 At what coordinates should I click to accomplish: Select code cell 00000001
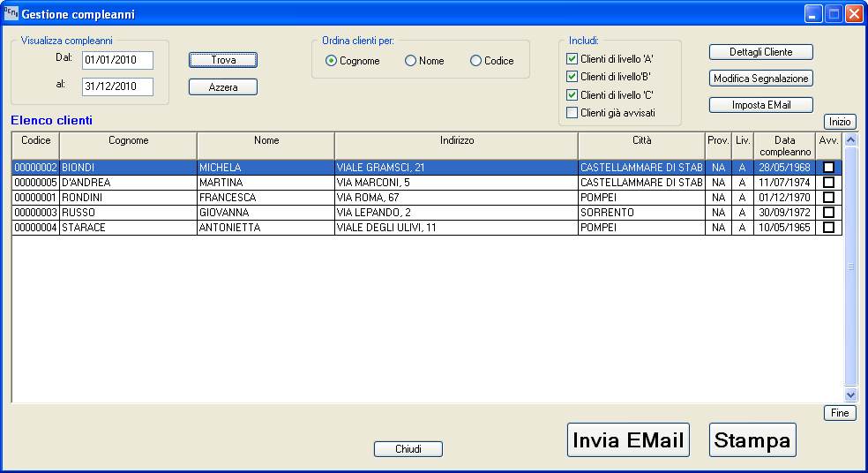(36, 197)
